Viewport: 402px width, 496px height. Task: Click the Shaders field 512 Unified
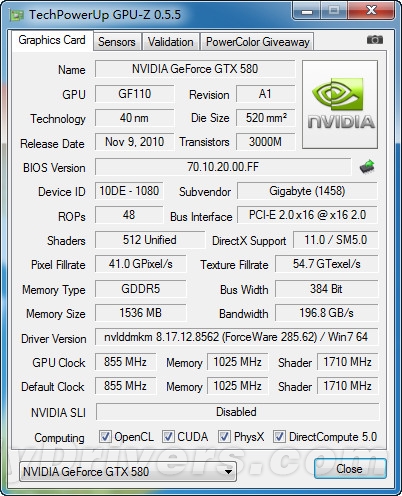(150, 240)
